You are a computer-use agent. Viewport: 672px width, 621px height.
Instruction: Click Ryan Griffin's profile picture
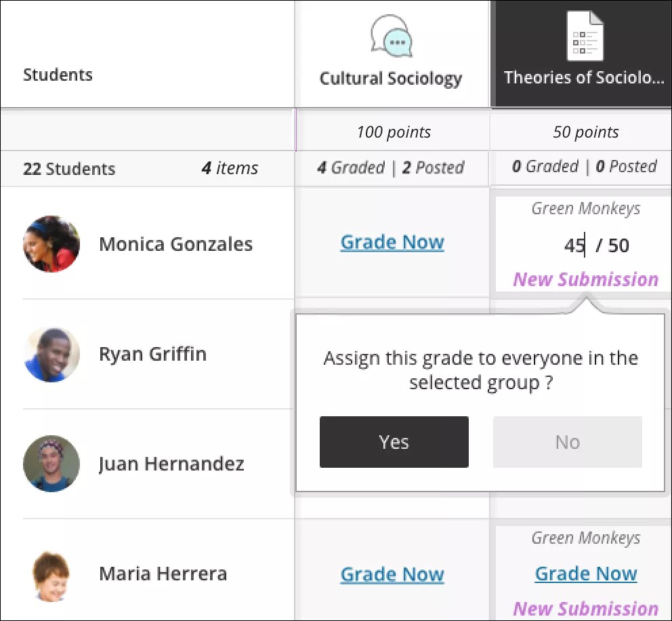click(51, 354)
